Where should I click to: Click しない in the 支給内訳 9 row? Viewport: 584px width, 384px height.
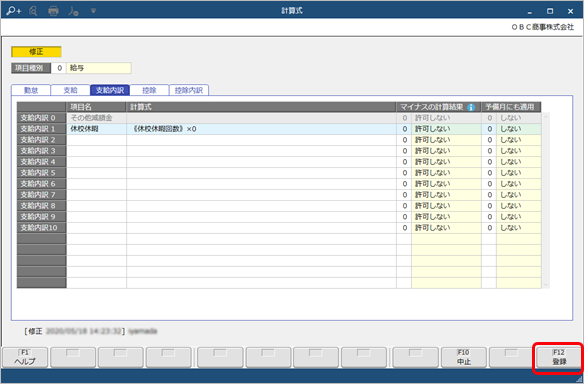518,217
